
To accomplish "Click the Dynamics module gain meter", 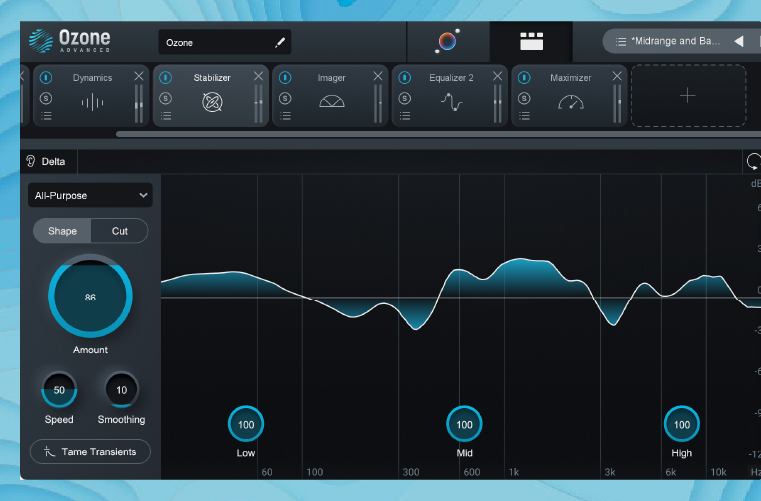I will (x=139, y=103).
